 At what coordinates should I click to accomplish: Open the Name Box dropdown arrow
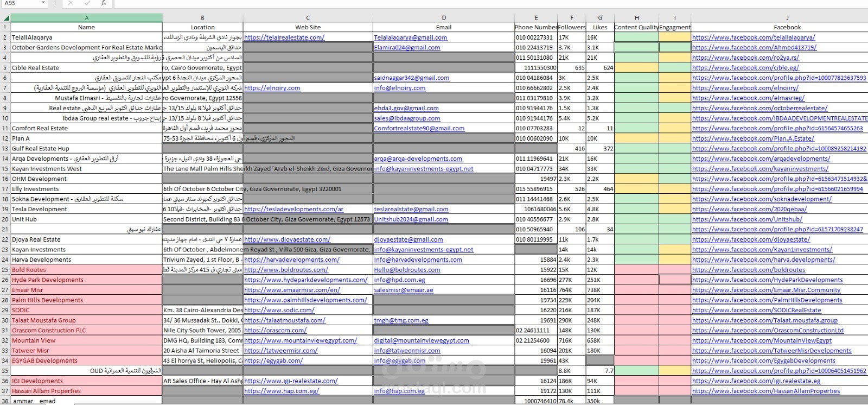[43, 3]
